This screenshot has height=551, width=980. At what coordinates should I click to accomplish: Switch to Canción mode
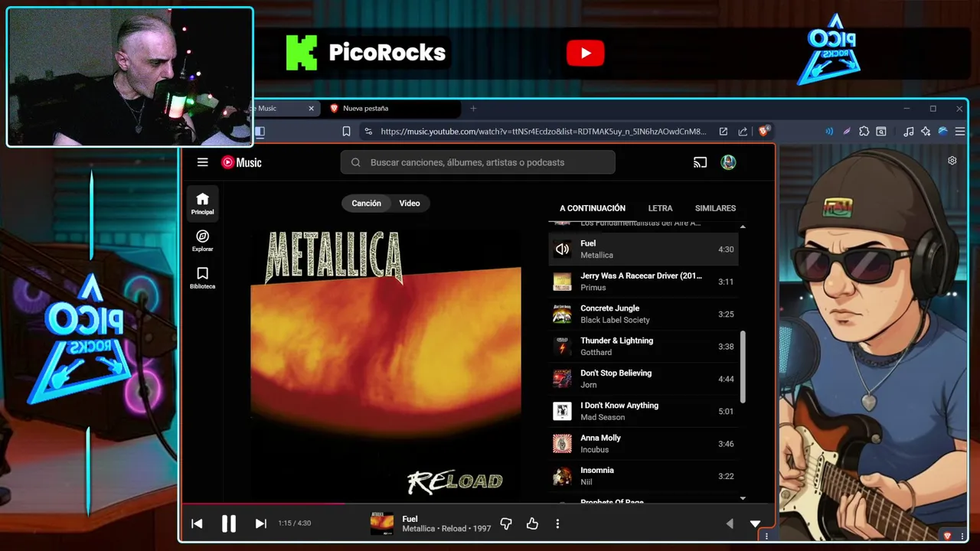[x=366, y=204]
